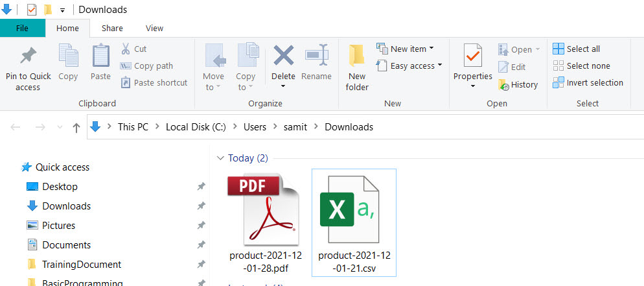
Task: Go forward with the right arrow
Action: click(40, 127)
